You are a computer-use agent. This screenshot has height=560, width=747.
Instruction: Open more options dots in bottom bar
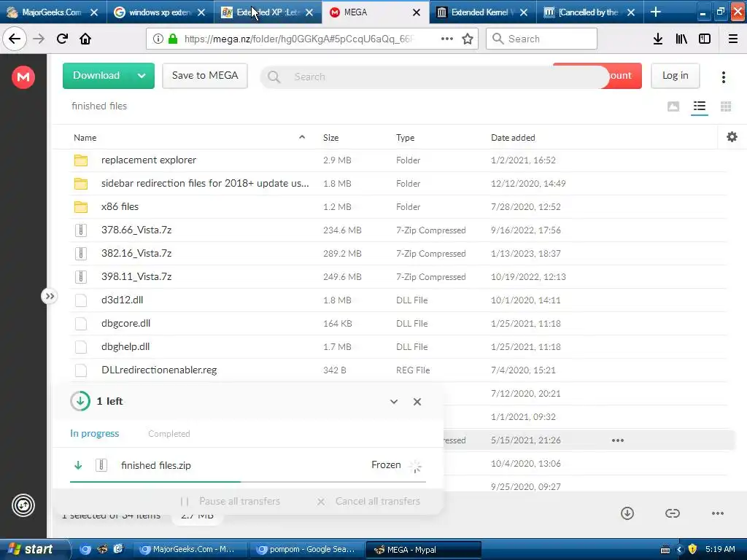(718, 513)
